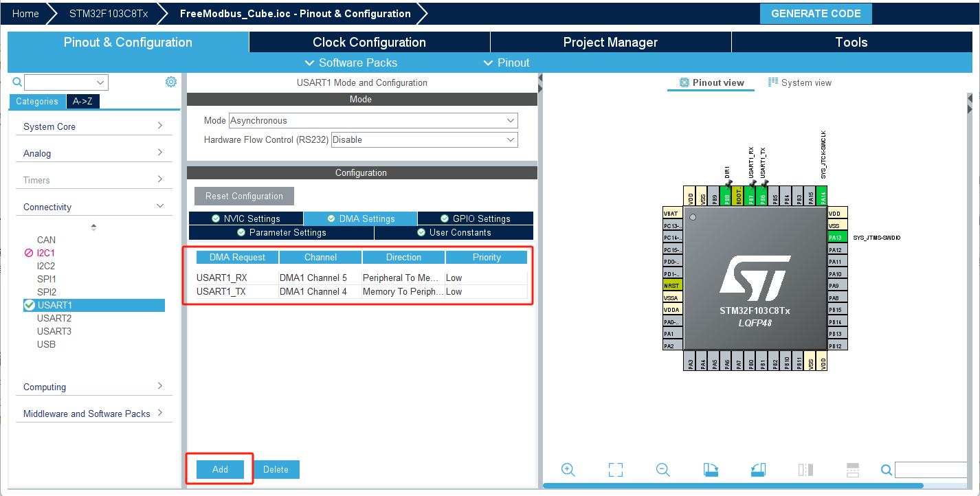980x496 pixels.
Task: Open the Software Packs menu
Action: coord(350,63)
